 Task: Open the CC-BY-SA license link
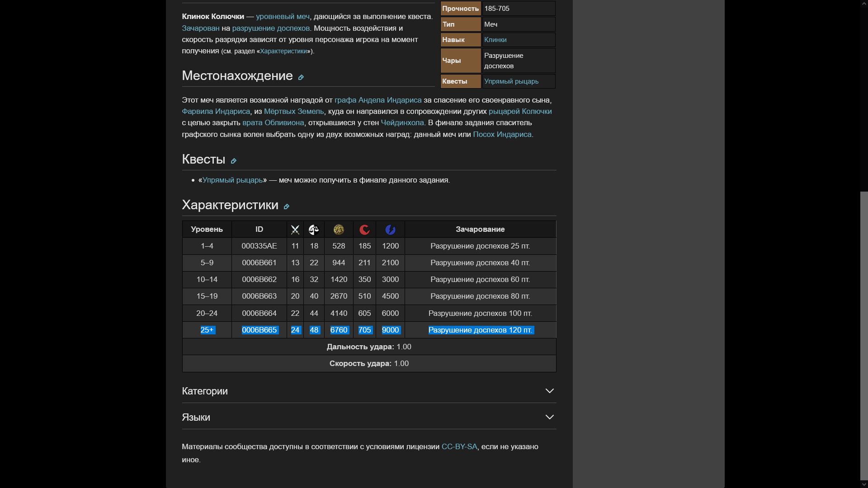tap(459, 446)
